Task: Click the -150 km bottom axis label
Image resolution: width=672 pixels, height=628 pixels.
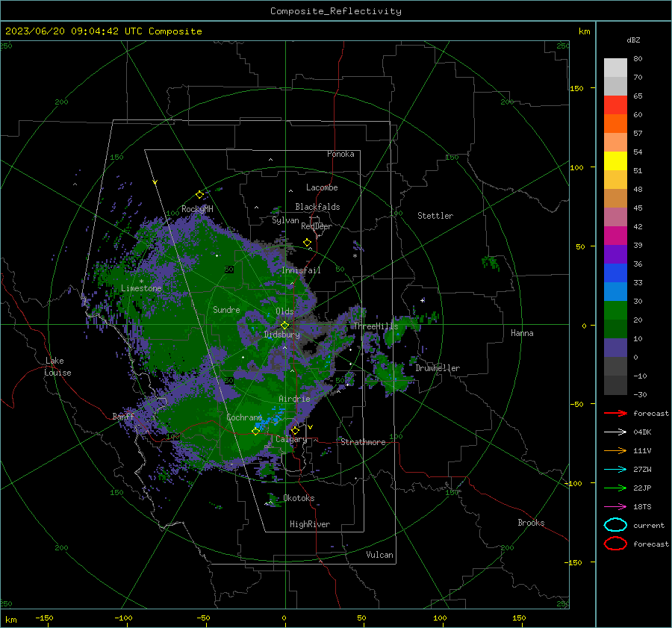Action: tap(44, 618)
